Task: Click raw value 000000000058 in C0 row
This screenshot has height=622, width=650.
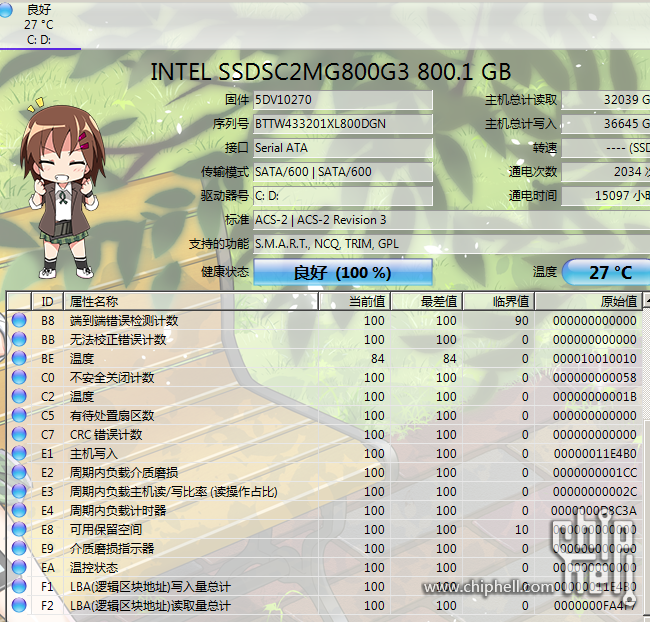Action: click(594, 377)
